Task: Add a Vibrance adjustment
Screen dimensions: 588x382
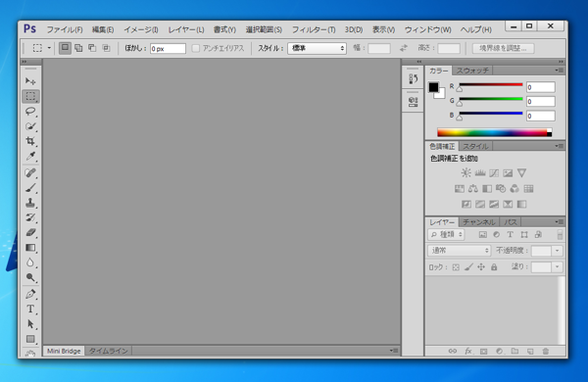Action: coord(521,172)
